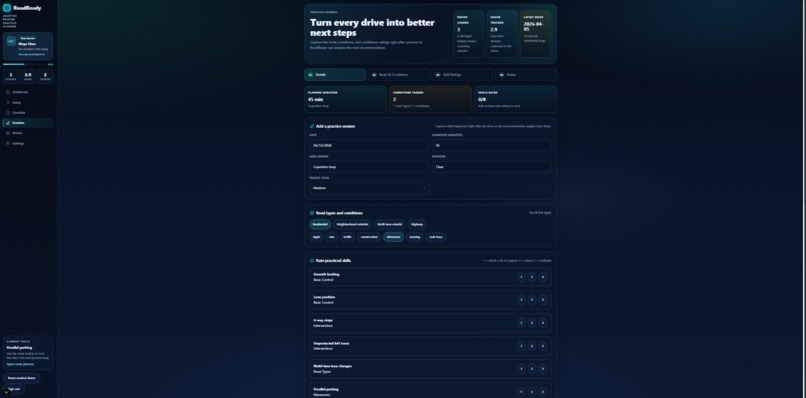The height and width of the screenshot is (398, 806).
Task: Toggle the construction condition chip
Action: (x=369, y=237)
